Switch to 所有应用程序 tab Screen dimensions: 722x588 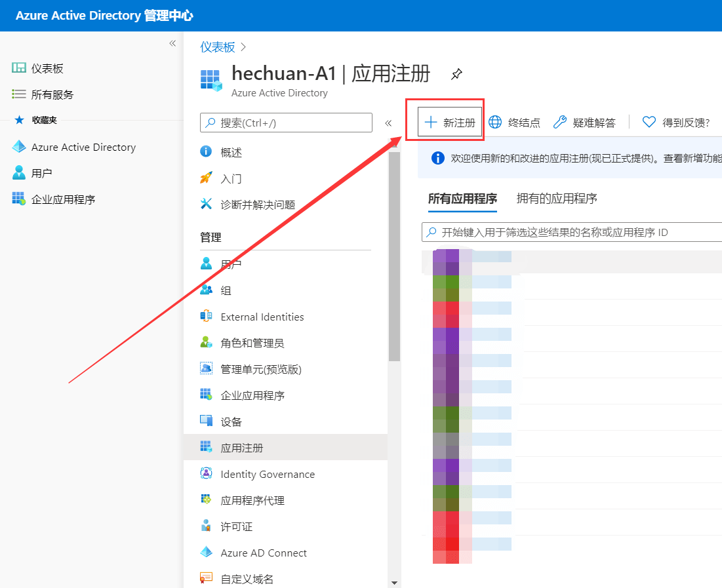click(462, 199)
